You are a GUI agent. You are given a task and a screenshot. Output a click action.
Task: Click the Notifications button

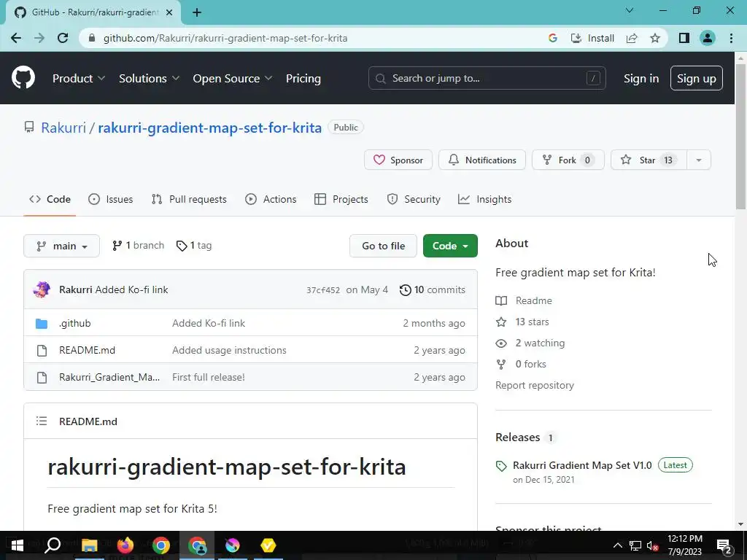[x=481, y=160]
